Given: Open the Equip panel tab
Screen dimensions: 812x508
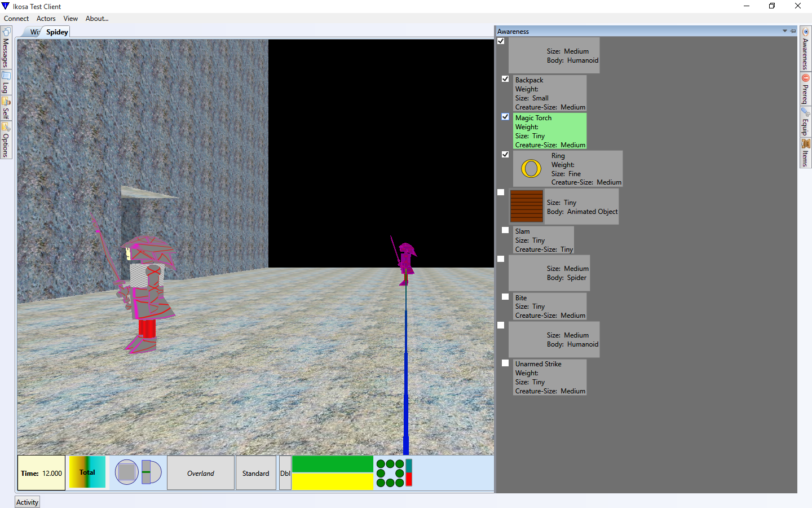Looking at the screenshot, I should 805,121.
